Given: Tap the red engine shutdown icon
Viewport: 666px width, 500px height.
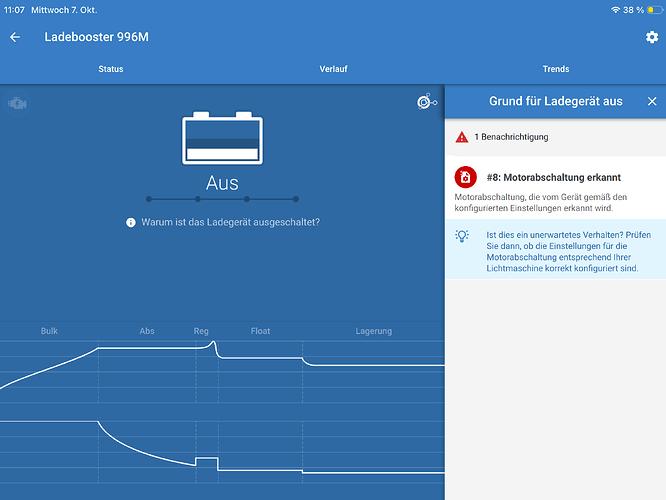Looking at the screenshot, I should (x=466, y=177).
